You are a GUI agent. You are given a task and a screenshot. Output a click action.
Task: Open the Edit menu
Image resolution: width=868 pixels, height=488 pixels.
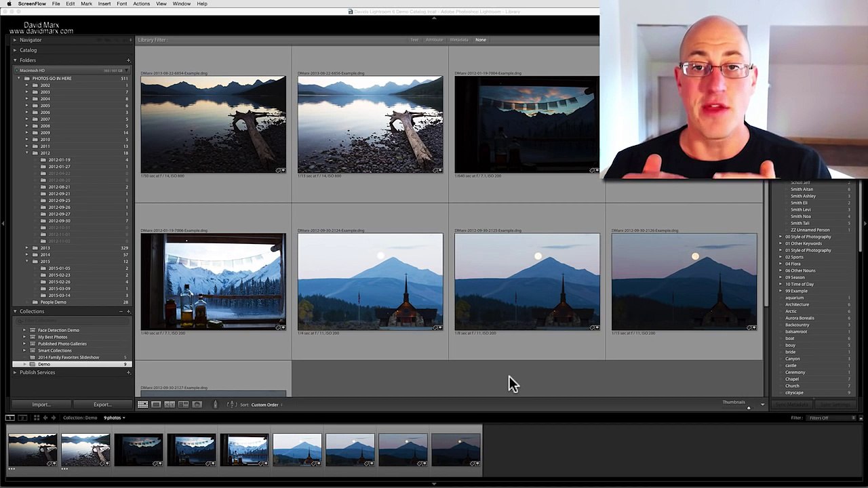(x=71, y=4)
